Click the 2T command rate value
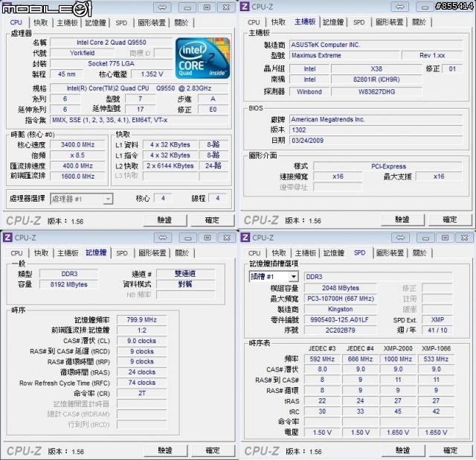The height and width of the screenshot is (460, 476). click(x=142, y=393)
